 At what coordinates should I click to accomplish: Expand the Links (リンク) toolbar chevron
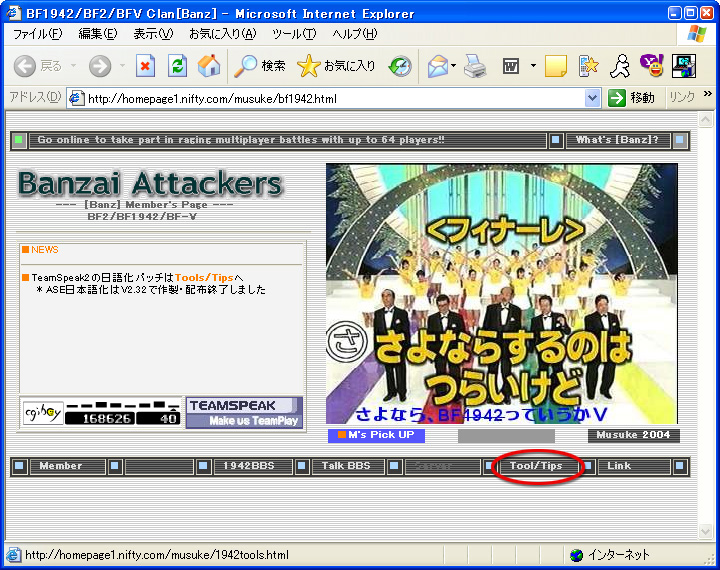(708, 94)
